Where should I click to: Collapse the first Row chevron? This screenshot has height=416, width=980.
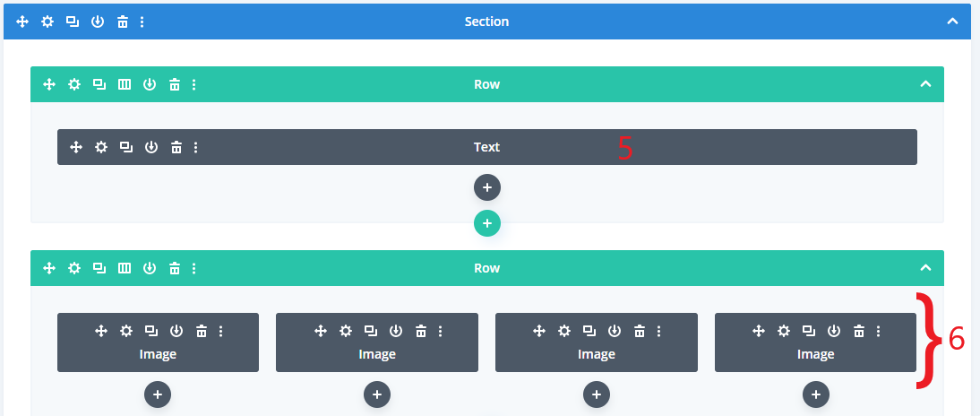click(x=925, y=84)
